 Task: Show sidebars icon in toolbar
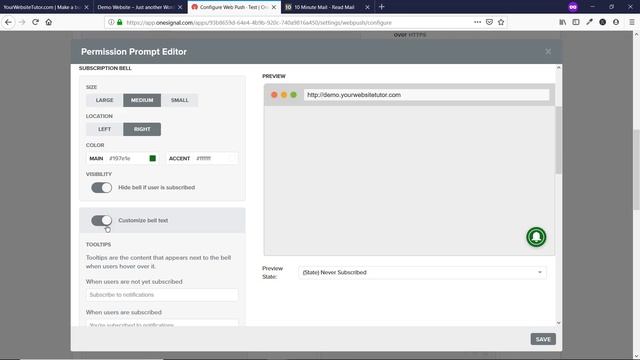coord(576,22)
